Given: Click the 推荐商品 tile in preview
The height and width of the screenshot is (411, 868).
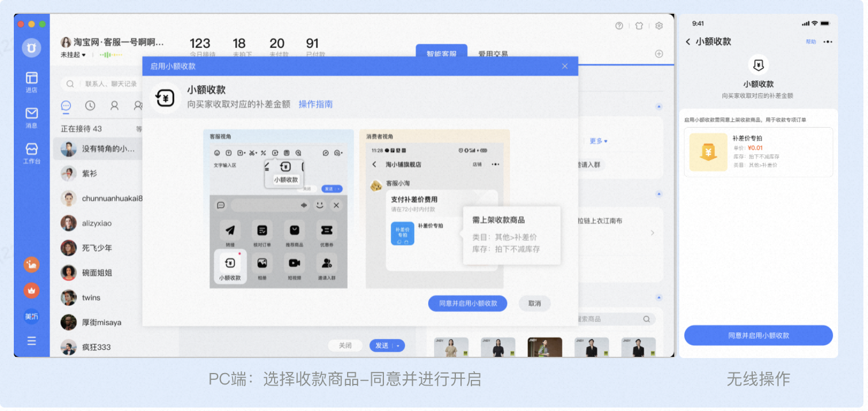Looking at the screenshot, I should tap(294, 234).
